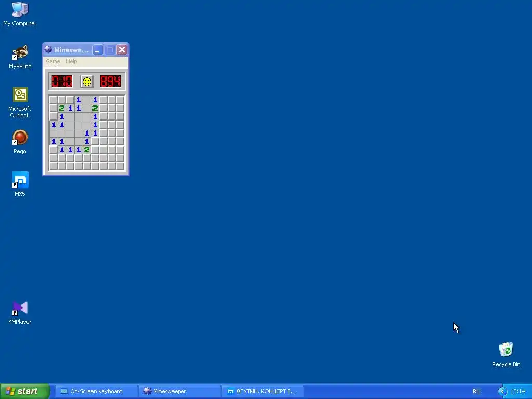Viewport: 532px width, 399px height.
Task: Click the 13:14 clock in the tray
Action: (x=517, y=391)
